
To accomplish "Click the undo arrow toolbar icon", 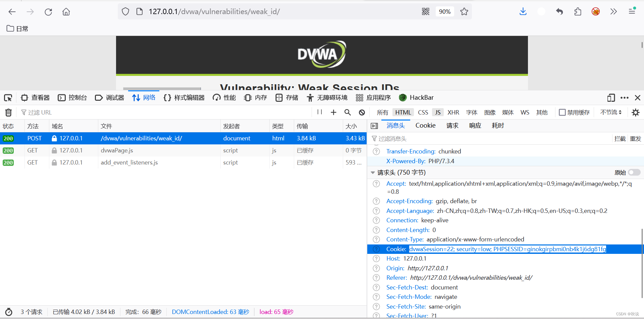I will tap(559, 12).
